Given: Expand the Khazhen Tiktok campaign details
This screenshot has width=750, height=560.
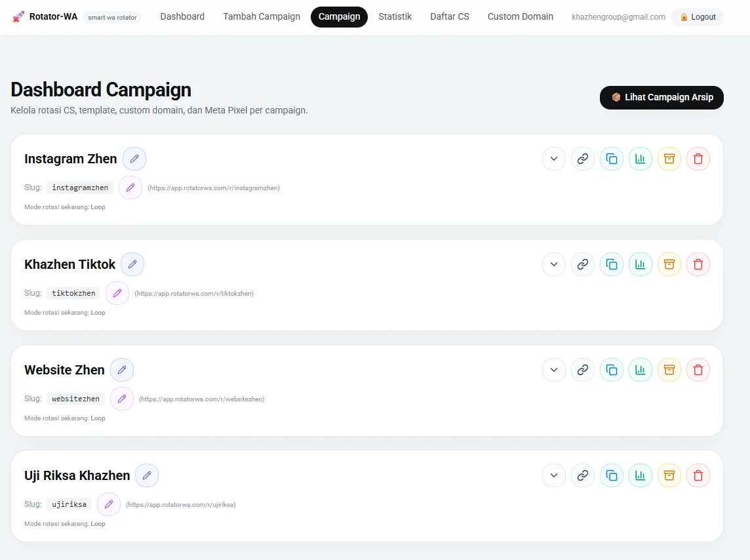Looking at the screenshot, I should (x=553, y=264).
